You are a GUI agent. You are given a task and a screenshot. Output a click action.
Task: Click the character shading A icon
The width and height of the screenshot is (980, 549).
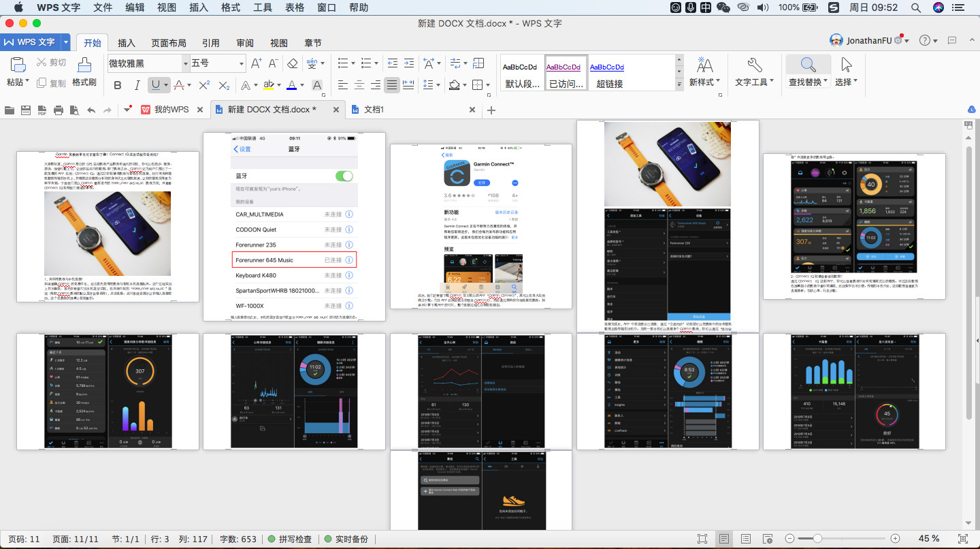pyautogui.click(x=316, y=85)
